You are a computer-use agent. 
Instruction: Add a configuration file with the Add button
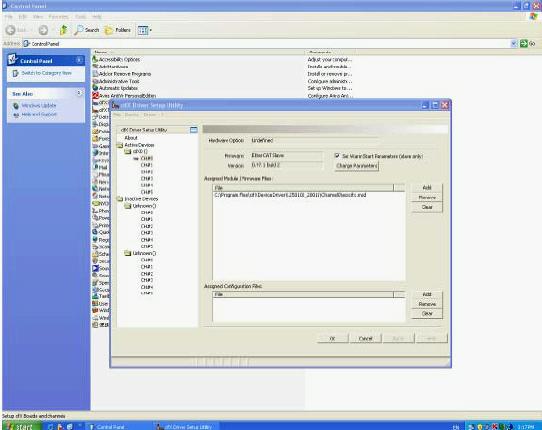(427, 295)
